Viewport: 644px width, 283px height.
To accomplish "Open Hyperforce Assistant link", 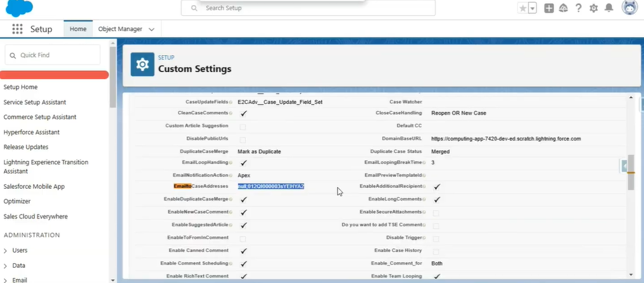I will (32, 132).
